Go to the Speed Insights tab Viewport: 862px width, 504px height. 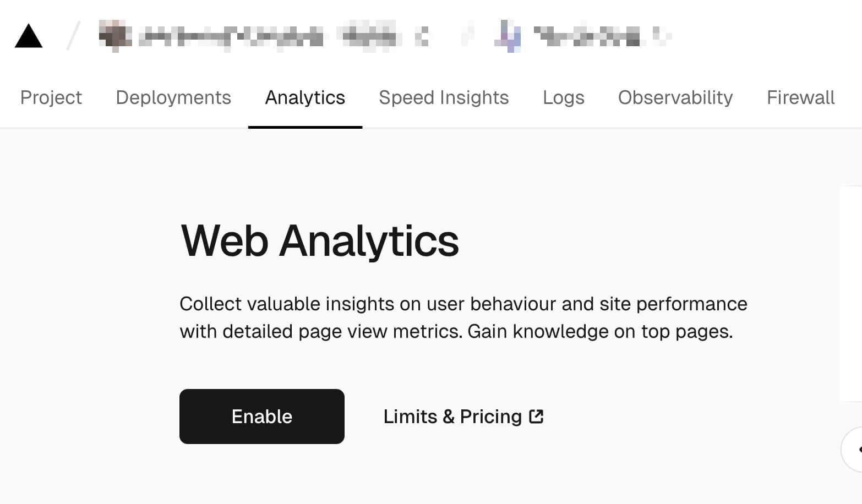[444, 97]
